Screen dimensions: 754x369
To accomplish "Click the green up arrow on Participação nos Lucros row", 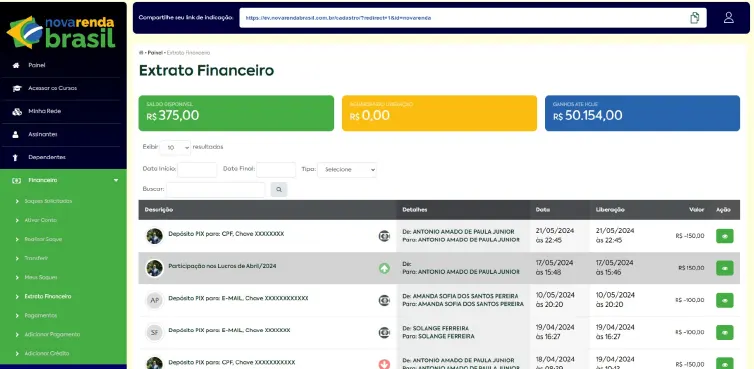I will 384,268.
